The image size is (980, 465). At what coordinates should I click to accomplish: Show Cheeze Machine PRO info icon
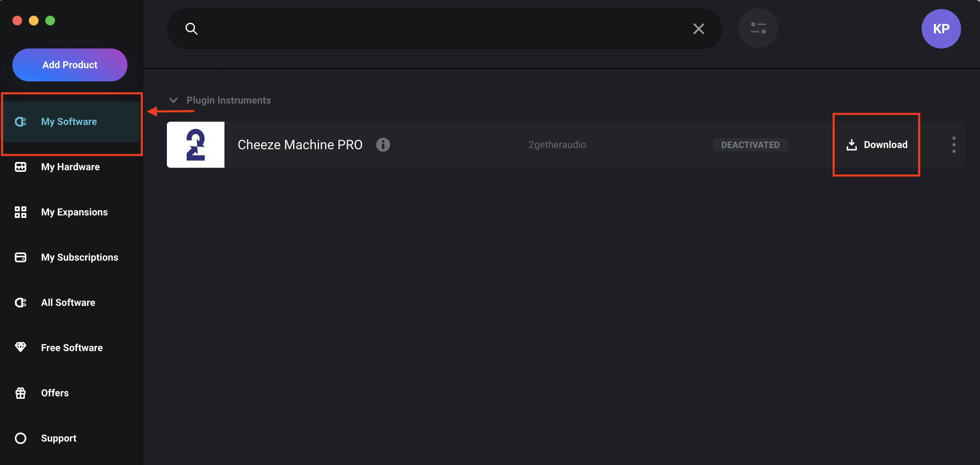[383, 145]
